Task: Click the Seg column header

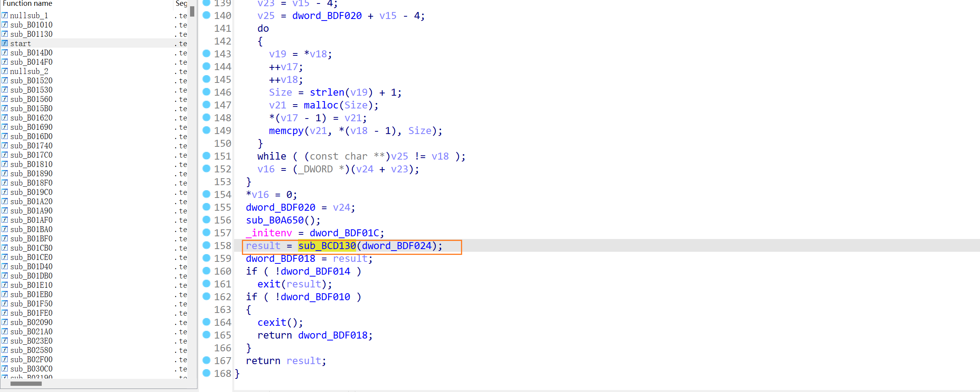Action: pos(181,3)
